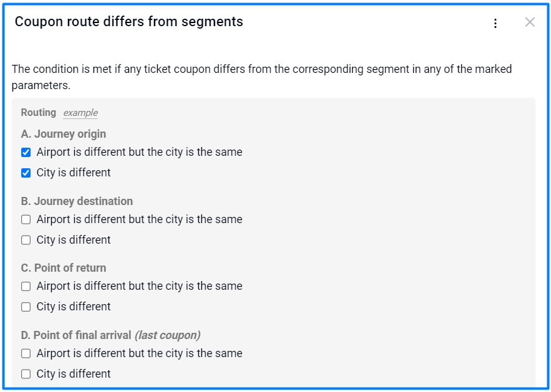Click 'Airport is different' label text under Journey origin
The image size is (551, 392).
click(x=139, y=152)
